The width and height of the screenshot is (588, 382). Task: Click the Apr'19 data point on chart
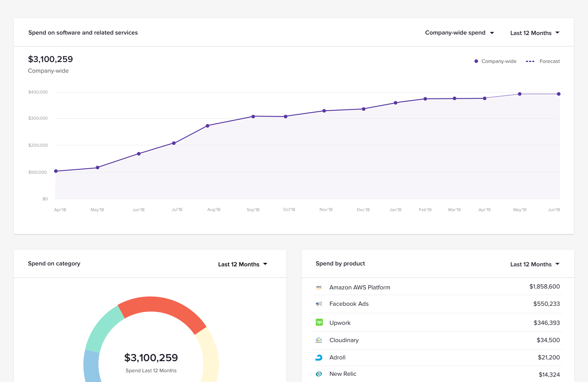coord(485,98)
